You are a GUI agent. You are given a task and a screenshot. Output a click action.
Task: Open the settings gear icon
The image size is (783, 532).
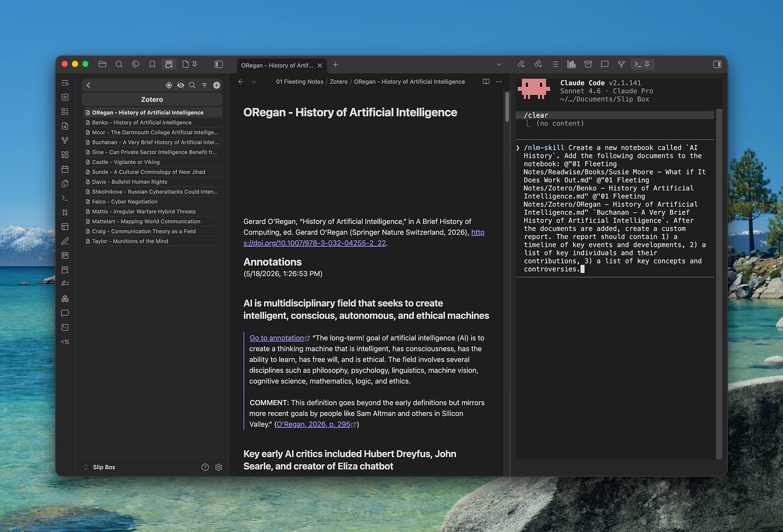(x=218, y=467)
